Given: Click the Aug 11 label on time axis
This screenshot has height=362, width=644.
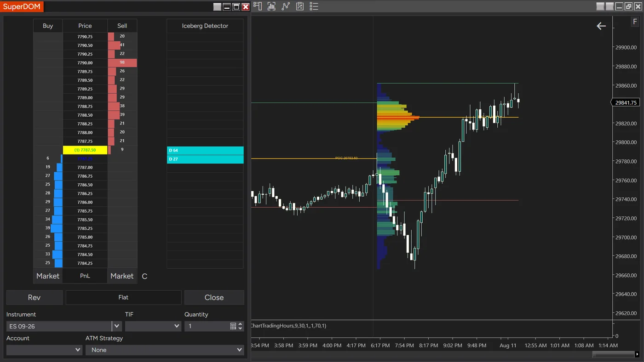Looking at the screenshot, I should 508,345.
